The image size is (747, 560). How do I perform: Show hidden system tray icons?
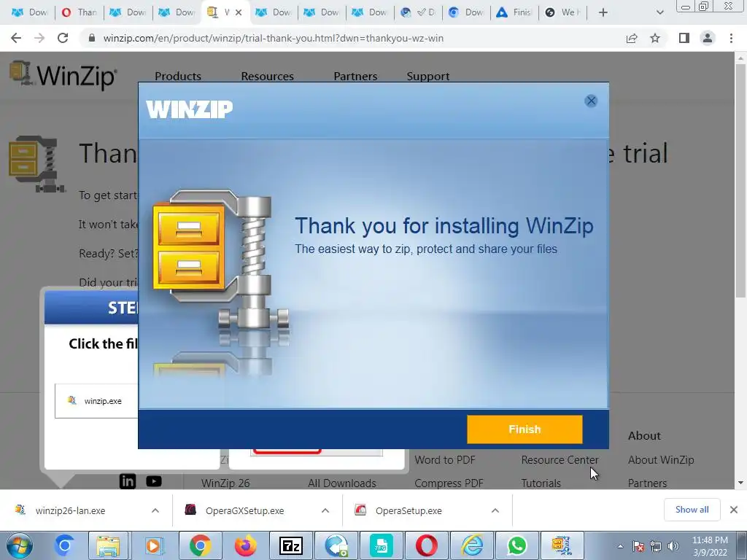620,547
